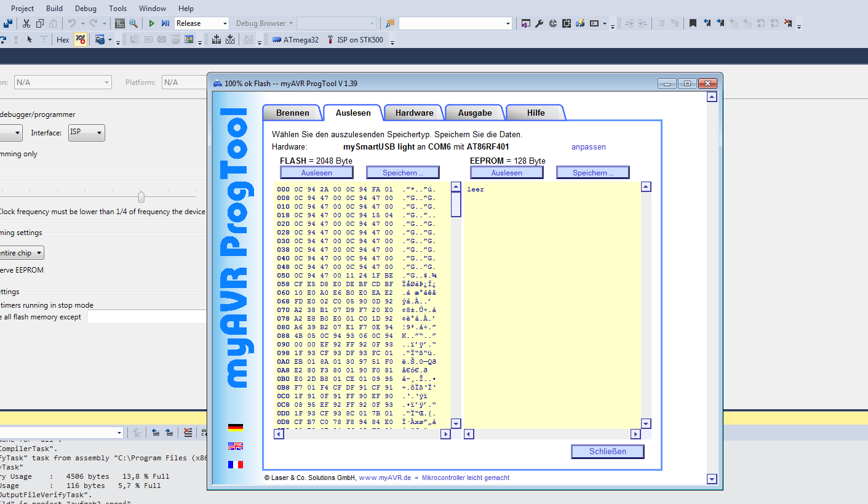Open the Project menu

pyautogui.click(x=22, y=8)
